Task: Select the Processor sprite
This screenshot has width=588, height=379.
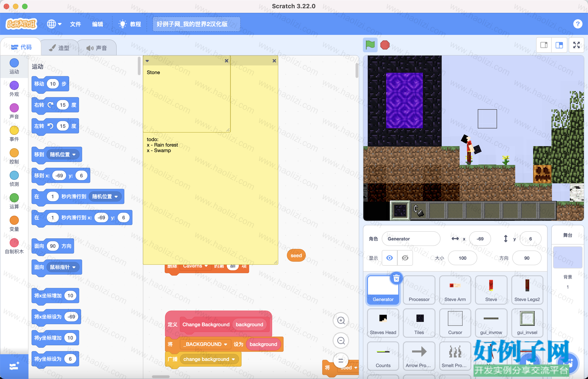Action: 419,290
